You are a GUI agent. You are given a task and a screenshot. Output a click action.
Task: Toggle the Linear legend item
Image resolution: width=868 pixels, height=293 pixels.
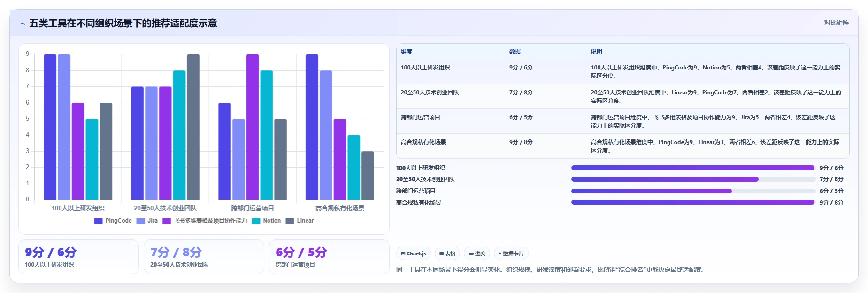(x=300, y=221)
